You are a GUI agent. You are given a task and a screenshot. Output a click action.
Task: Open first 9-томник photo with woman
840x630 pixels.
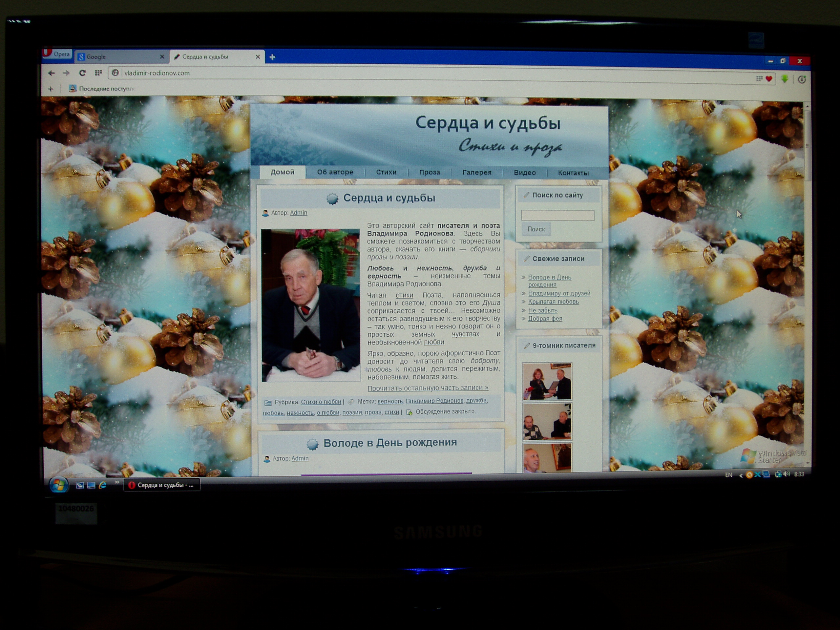(x=546, y=381)
